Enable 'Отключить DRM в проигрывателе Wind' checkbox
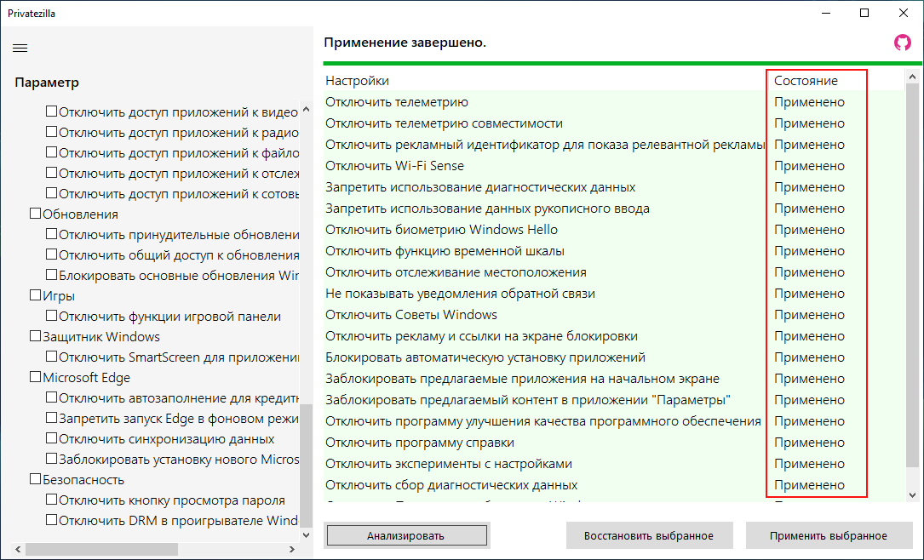Image resolution: width=924 pixels, height=560 pixels. point(52,521)
